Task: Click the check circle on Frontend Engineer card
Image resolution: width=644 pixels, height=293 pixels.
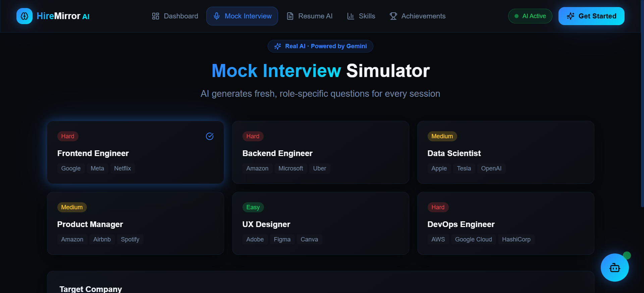Action: tap(210, 136)
